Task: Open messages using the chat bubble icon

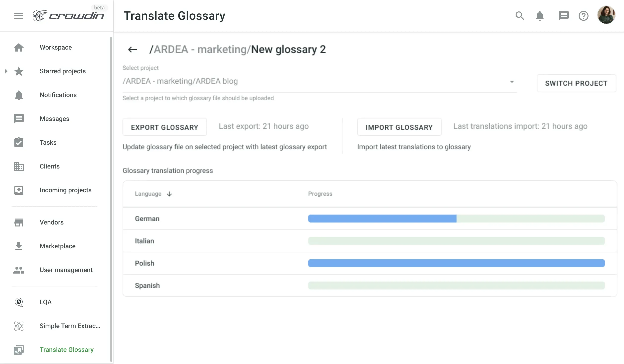Action: 563,16
